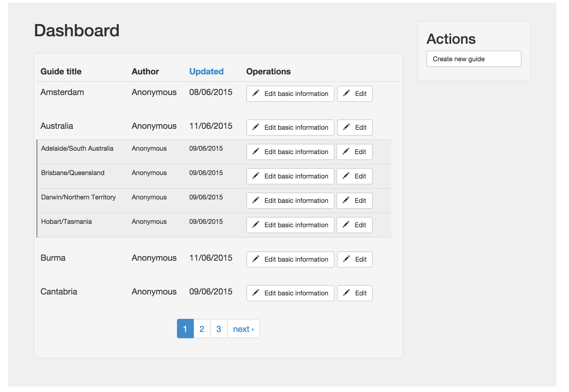569x392 pixels.
Task: Click the Guide title column header
Action: (61, 71)
